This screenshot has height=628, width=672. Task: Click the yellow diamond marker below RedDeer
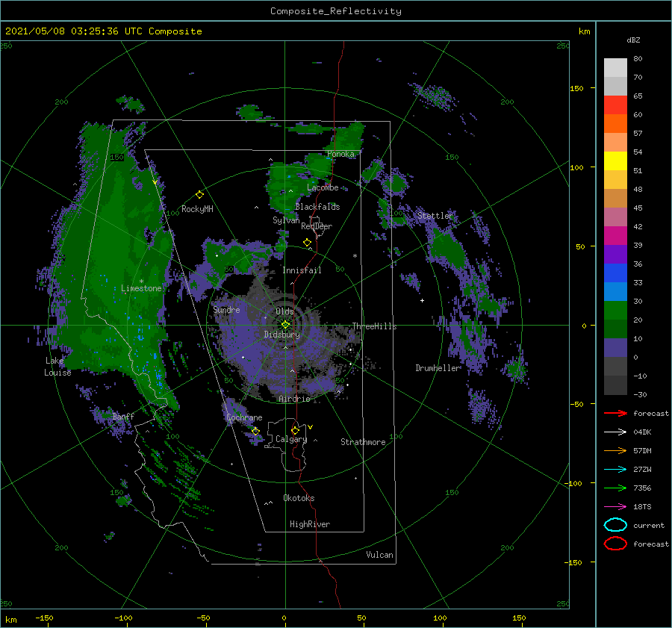(307, 243)
